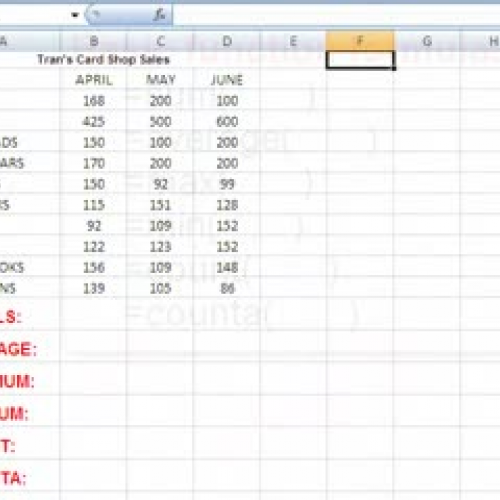Click May cell with value 131

(x=160, y=205)
